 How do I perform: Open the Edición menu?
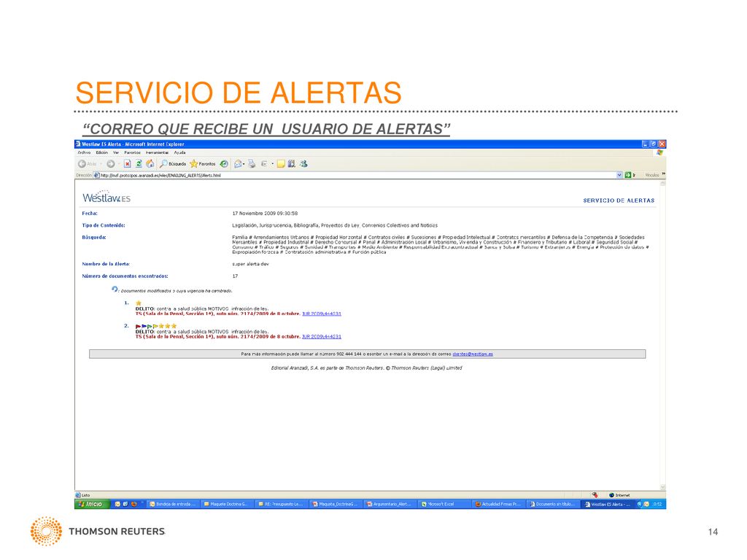tap(102, 153)
